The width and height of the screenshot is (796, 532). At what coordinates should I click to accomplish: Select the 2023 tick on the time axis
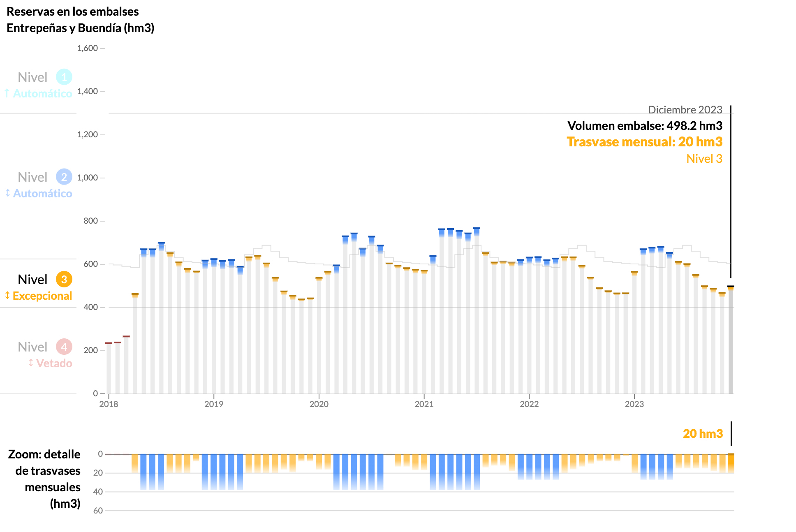(x=634, y=404)
